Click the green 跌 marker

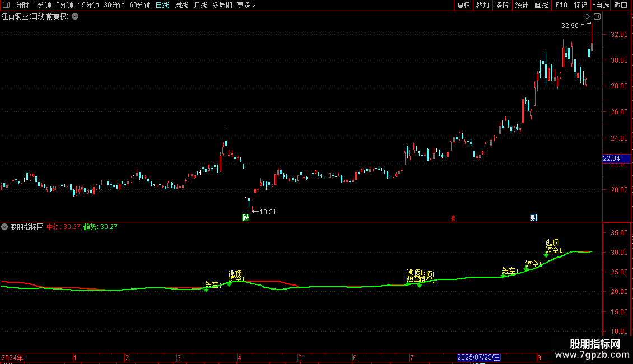(x=246, y=217)
